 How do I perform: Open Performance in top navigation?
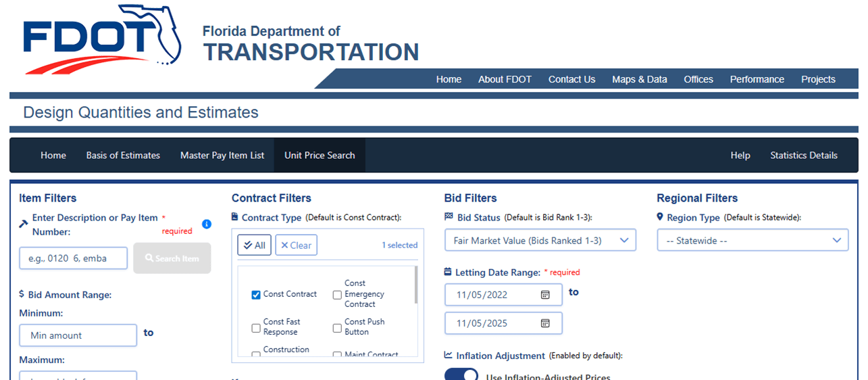[x=757, y=79]
